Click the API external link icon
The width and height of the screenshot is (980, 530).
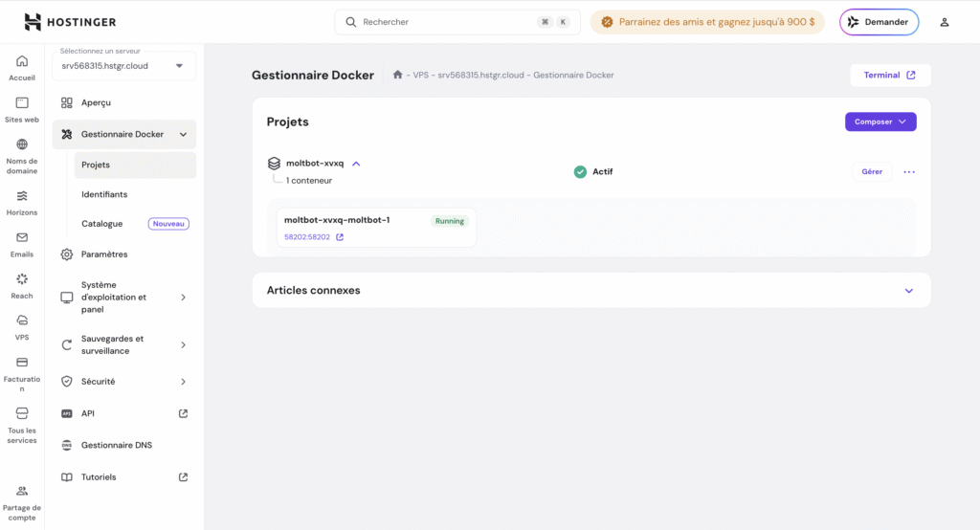pyautogui.click(x=183, y=413)
